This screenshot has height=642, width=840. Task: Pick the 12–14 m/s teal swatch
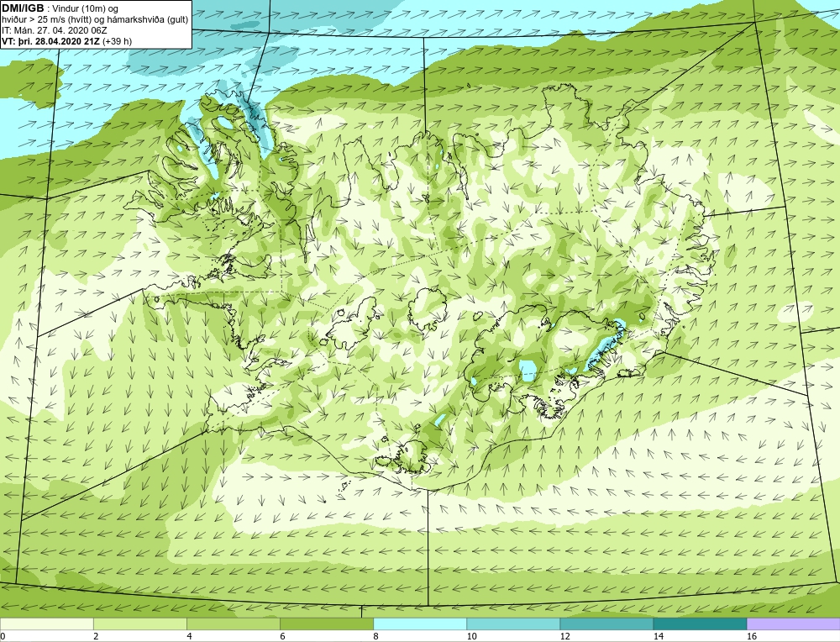[x=606, y=624]
